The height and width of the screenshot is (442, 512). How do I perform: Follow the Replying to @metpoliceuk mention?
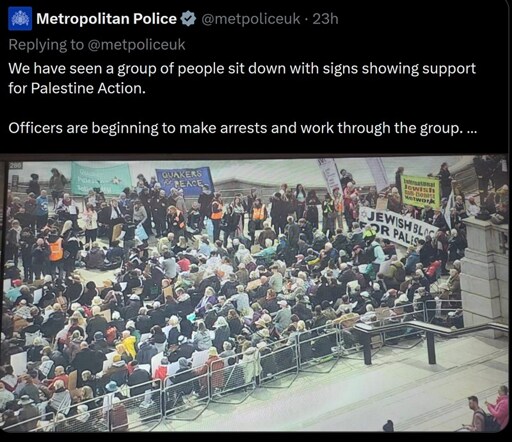pyautogui.click(x=136, y=45)
